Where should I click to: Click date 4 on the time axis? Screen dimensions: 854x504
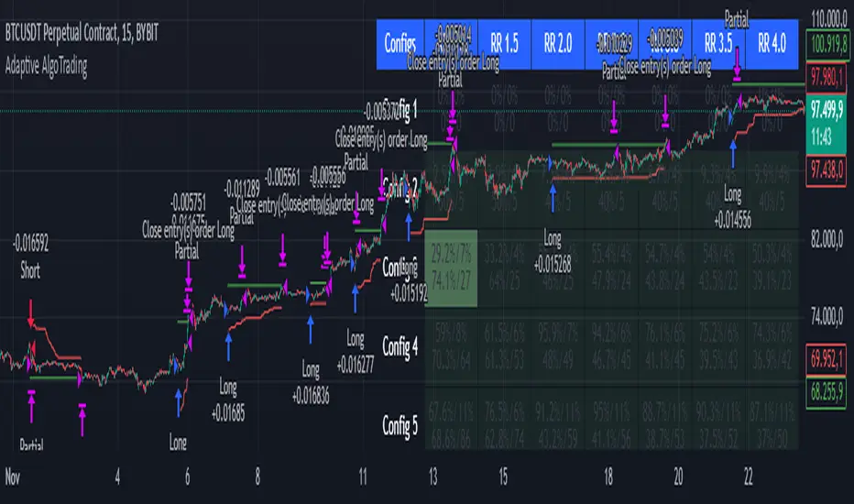[x=117, y=477]
